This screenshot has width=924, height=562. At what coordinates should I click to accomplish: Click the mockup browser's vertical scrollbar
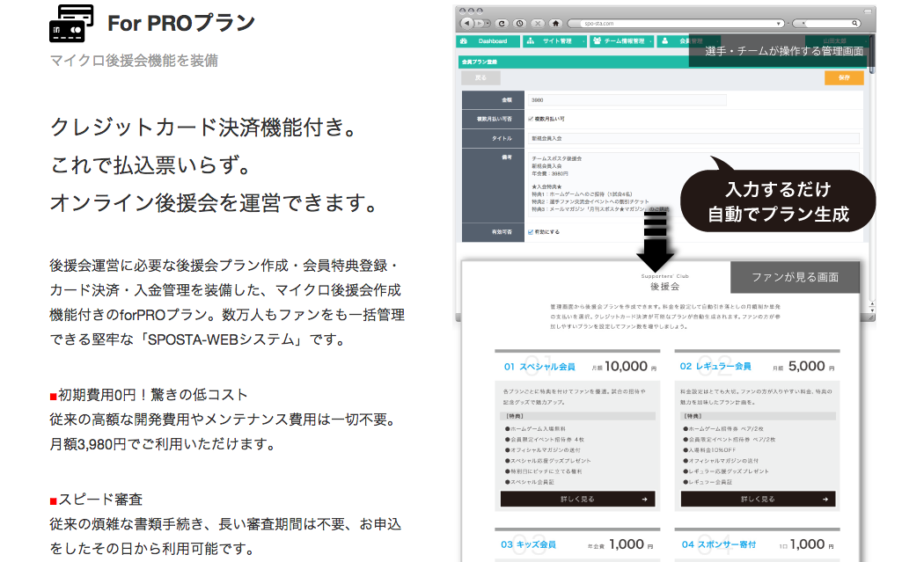pos(872,177)
